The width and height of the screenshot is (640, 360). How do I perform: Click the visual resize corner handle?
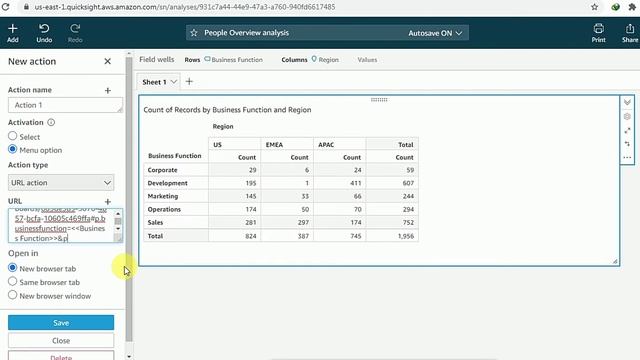615,261
